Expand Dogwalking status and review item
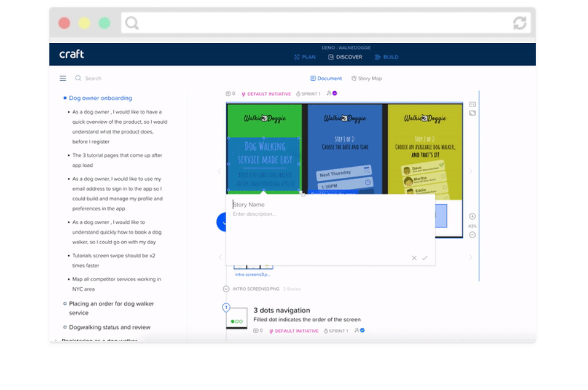This screenshot has width=588, height=390. click(x=65, y=327)
